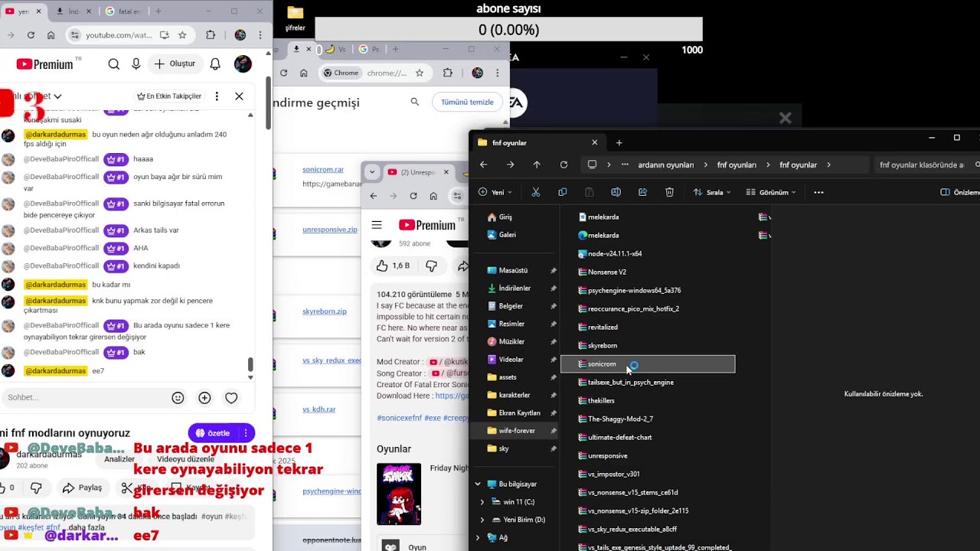Open breadcrumb overflow ellipsis in Explorer address bar

point(625,165)
